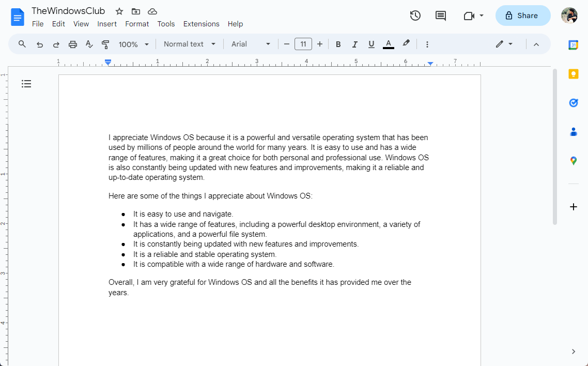This screenshot has width=588, height=366.
Task: Open the text color picker
Action: click(x=389, y=44)
